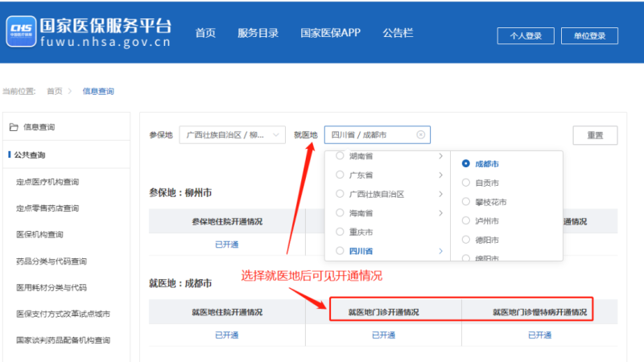Open the 参保地 dropdown showing 广西壮族自治区
644x362 pixels.
[232, 135]
